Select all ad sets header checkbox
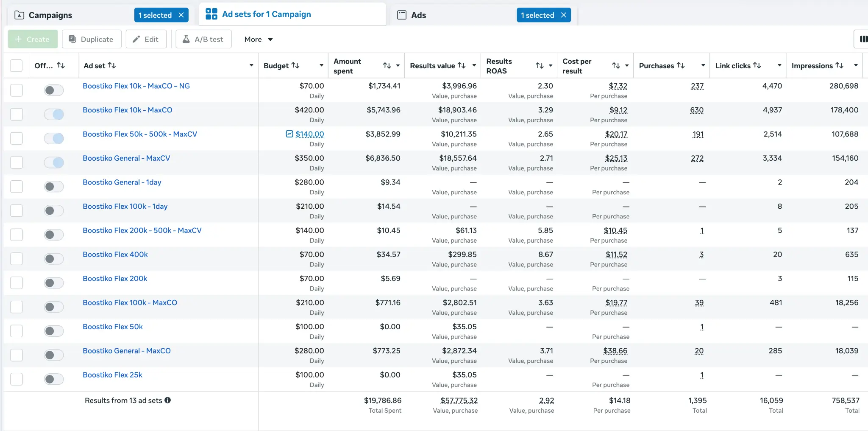Viewport: 868px width, 431px height. (16, 65)
